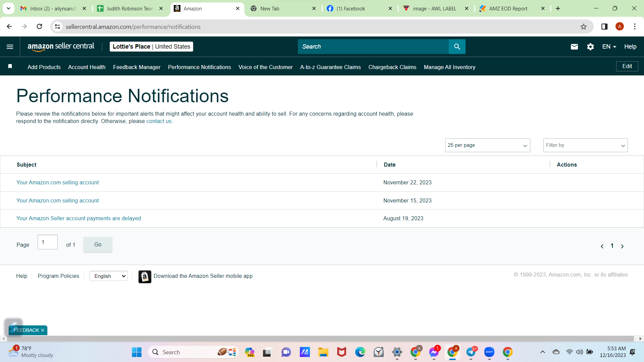Open Performance Notifications nav item

[199, 67]
